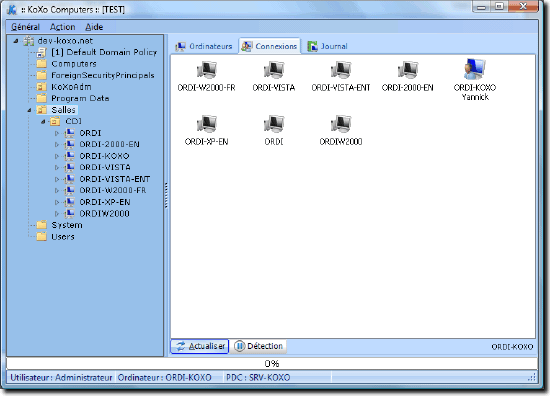The height and width of the screenshot is (396, 550).
Task: Expand the ORDIW2000 tree node
Action: (x=57, y=214)
